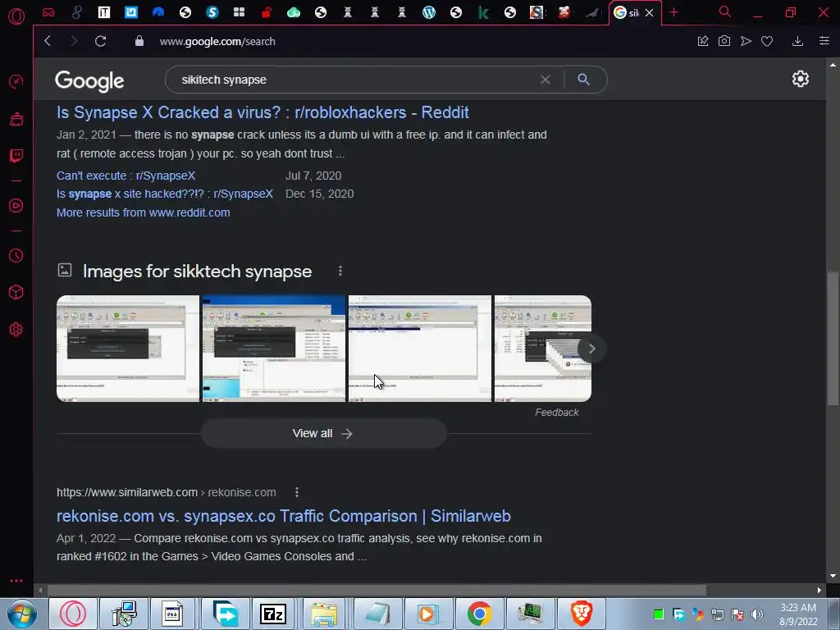
Task: Open 'Is synapse x site hacked' link
Action: 164,194
